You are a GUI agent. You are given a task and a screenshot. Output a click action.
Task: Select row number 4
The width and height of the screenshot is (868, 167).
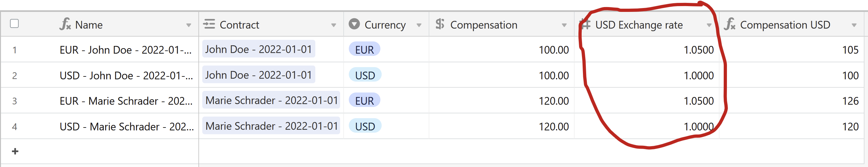pyautogui.click(x=14, y=126)
